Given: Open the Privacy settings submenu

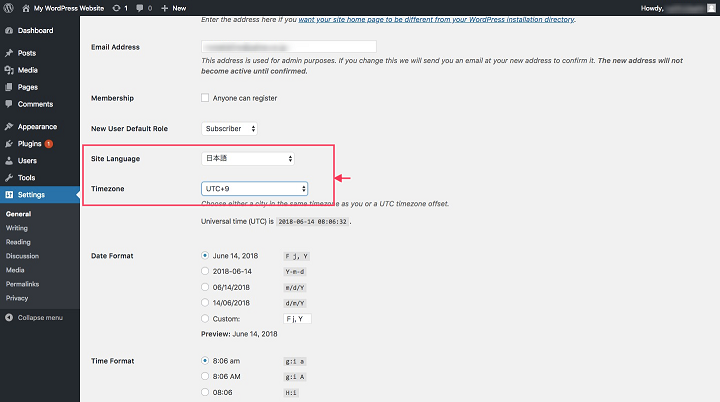Looking at the screenshot, I should (17, 298).
